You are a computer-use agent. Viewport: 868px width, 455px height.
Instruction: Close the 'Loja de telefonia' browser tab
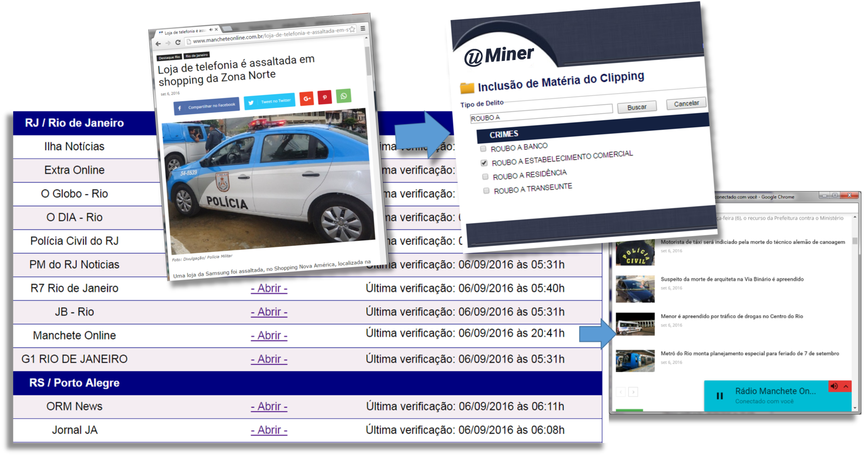(x=216, y=29)
